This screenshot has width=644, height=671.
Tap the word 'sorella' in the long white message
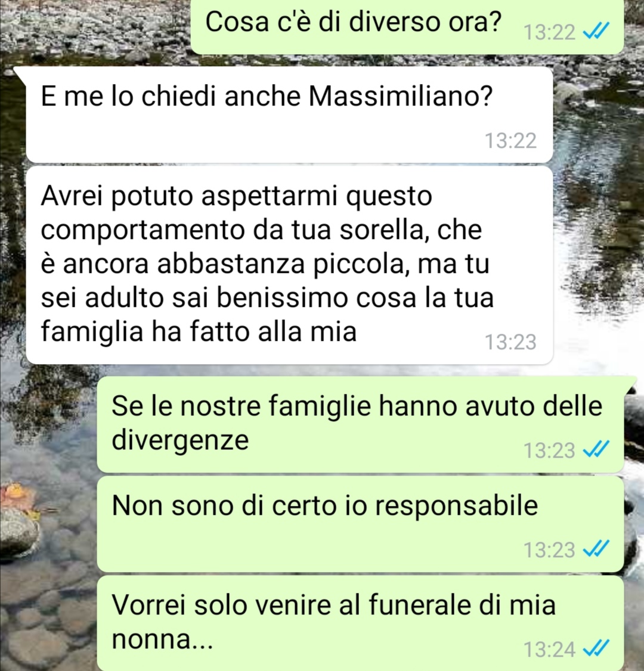382,229
